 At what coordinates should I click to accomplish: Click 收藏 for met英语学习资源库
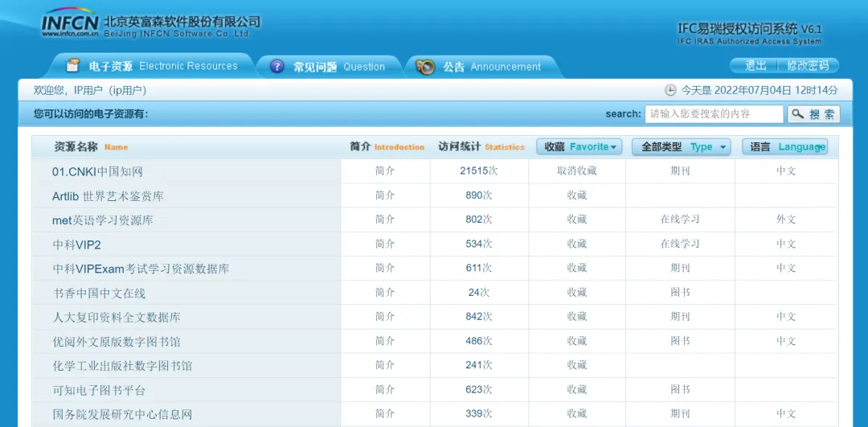coord(577,220)
